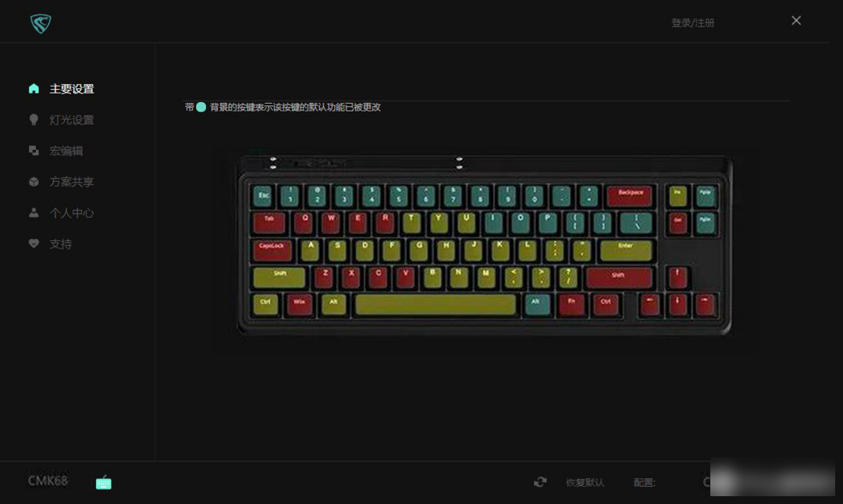Click the shield logo in header
The image size is (843, 504).
(x=41, y=23)
